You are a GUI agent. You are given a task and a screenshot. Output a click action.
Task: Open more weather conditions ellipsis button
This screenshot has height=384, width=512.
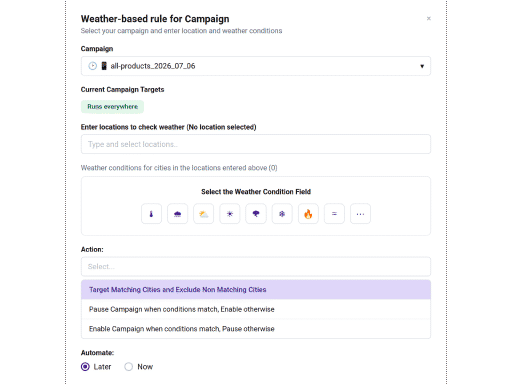360,214
